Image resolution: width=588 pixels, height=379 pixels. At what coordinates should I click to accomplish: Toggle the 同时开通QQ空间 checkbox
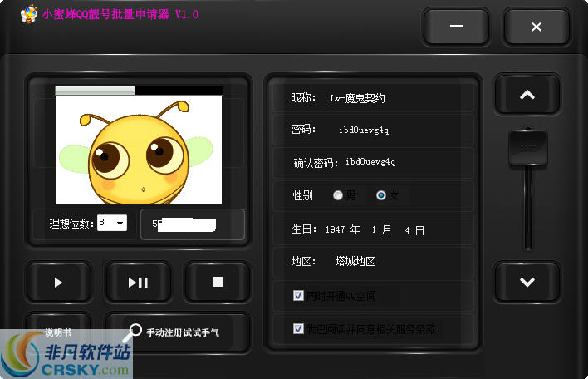(299, 295)
